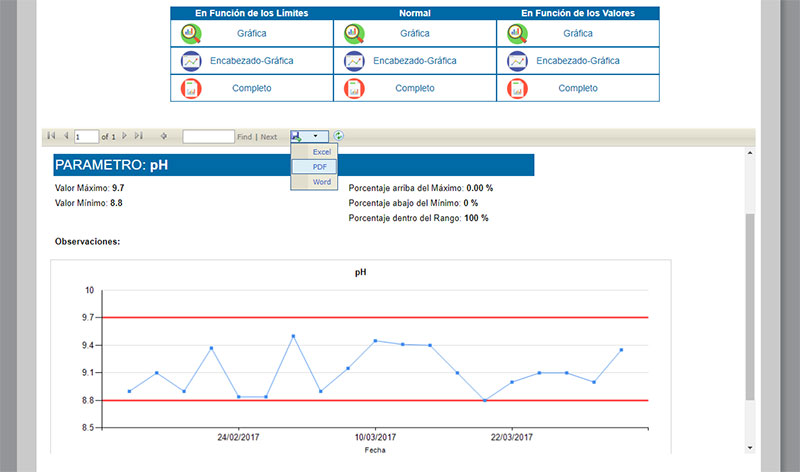800x472 pixels.
Task: Click the Fecha axis title
Action: [375, 450]
